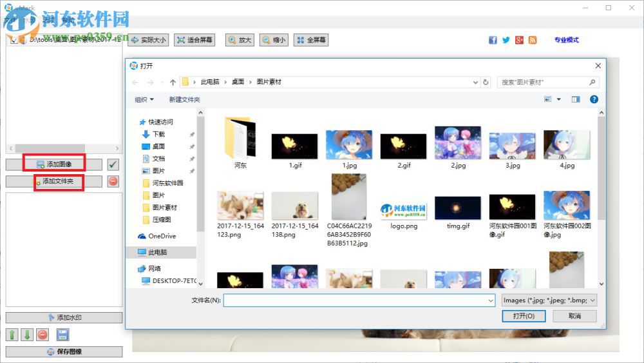Expand the chevron after 桌面 in breadcrumb
The image size is (644, 363).
(x=250, y=82)
